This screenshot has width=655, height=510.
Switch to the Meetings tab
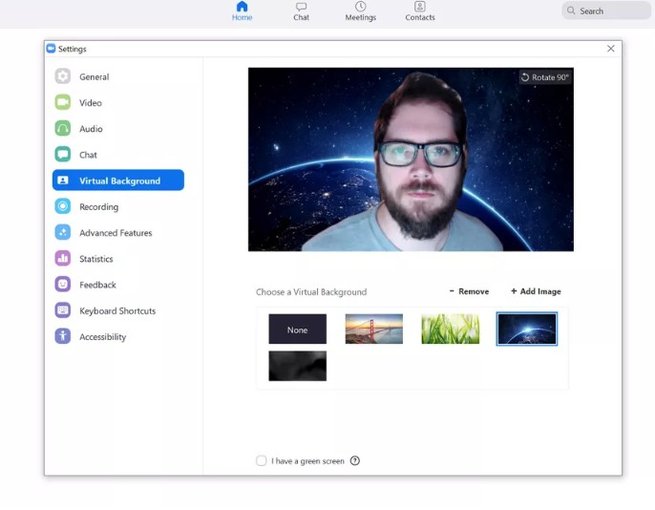[x=360, y=12]
